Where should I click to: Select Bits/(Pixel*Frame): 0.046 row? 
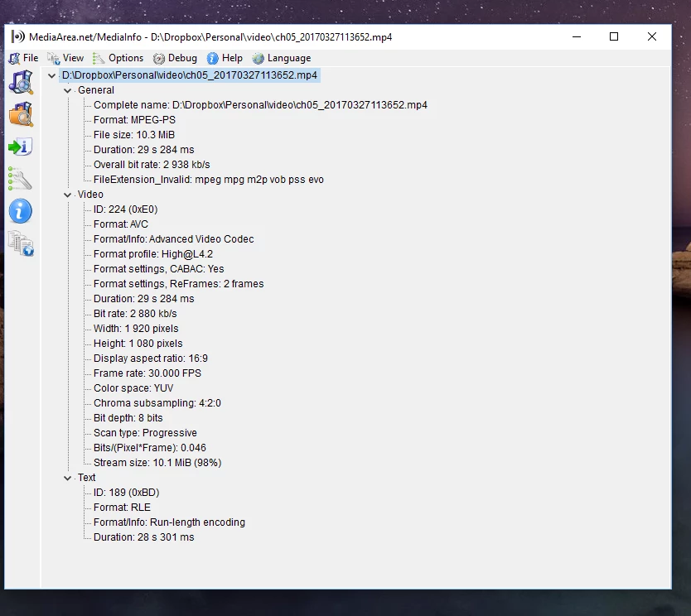pyautogui.click(x=150, y=448)
